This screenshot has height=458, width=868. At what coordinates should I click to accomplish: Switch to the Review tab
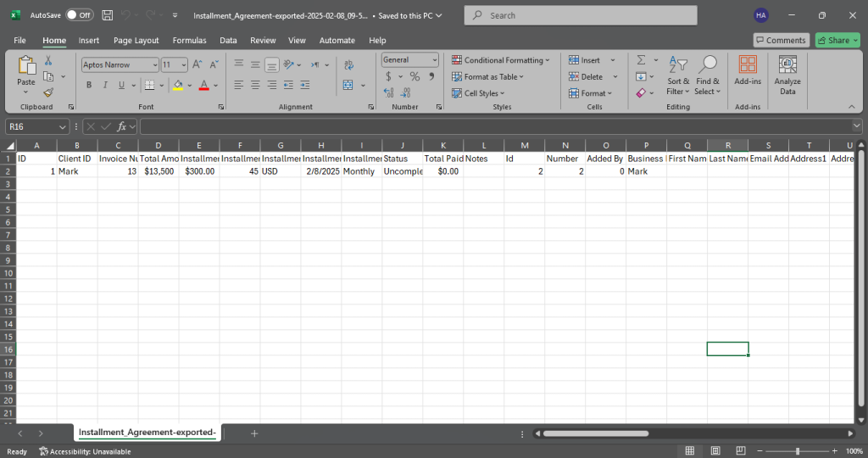click(263, 41)
